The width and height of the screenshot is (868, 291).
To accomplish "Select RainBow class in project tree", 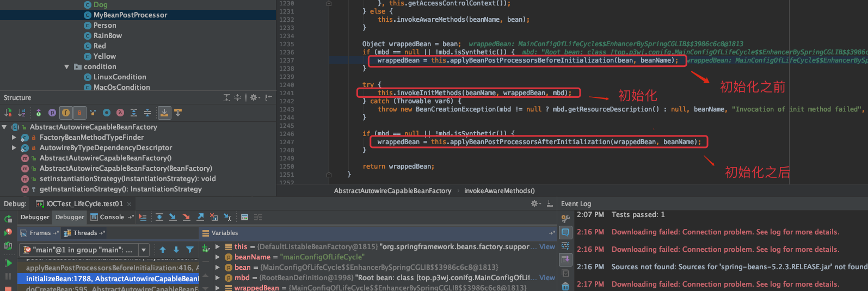I will [x=108, y=36].
